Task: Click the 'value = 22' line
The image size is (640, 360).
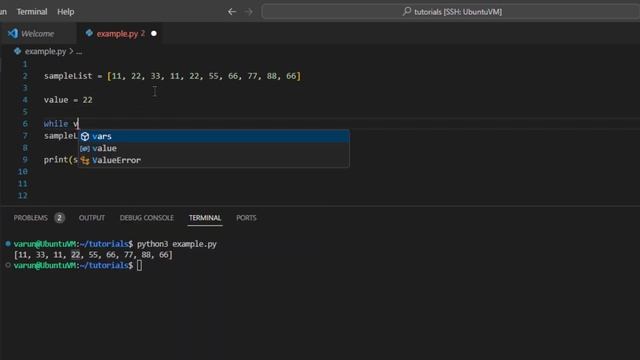Action: click(x=68, y=100)
